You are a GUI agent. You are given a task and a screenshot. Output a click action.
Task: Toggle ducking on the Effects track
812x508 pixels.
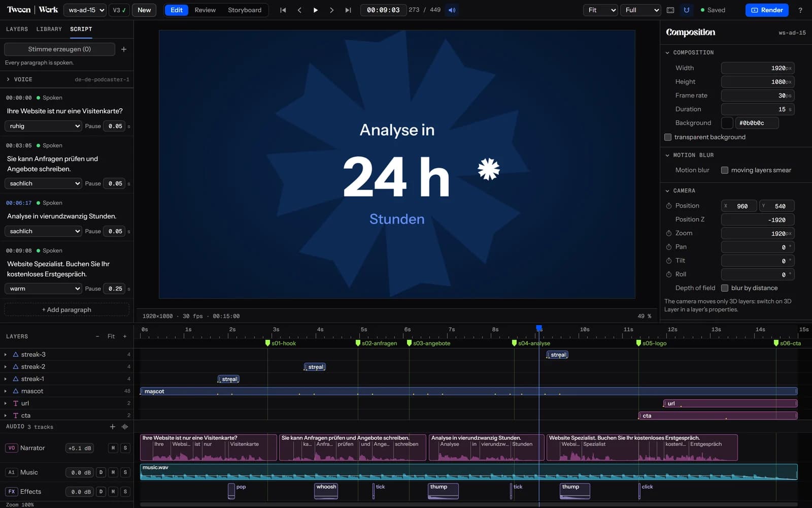click(x=101, y=492)
